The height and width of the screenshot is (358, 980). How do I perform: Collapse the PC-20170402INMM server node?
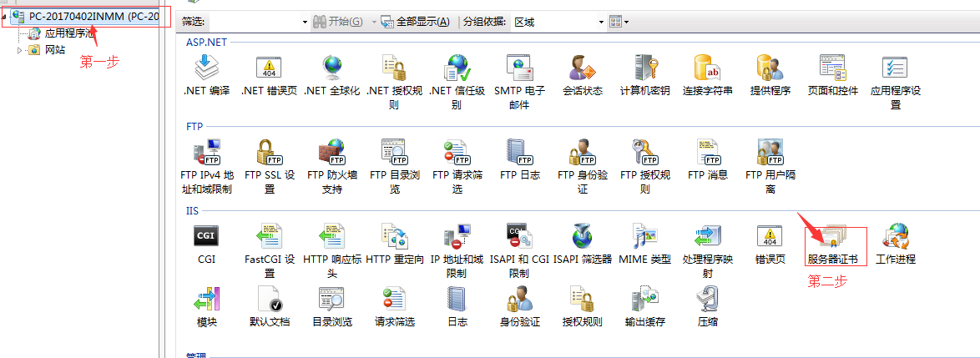(6, 17)
